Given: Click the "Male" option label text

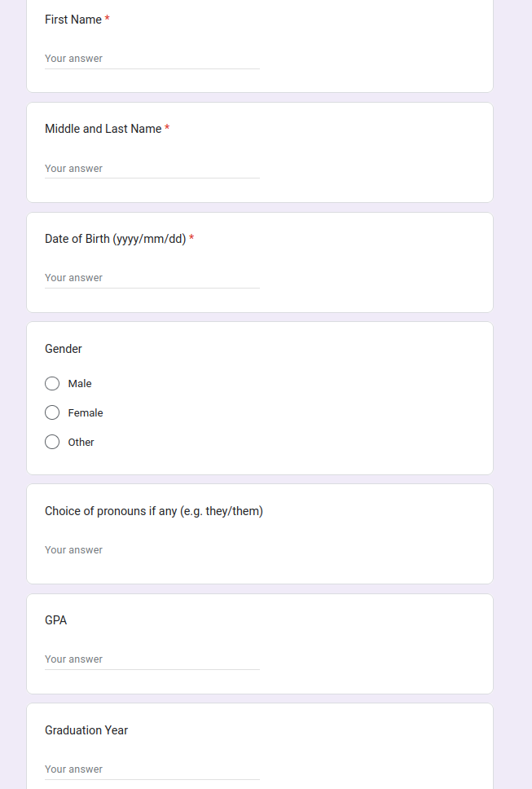Looking at the screenshot, I should tap(80, 384).
